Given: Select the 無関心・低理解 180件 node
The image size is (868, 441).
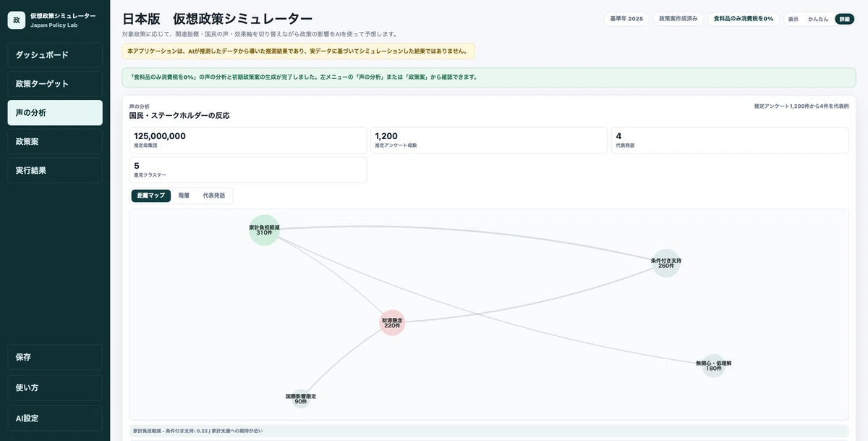Looking at the screenshot, I should pyautogui.click(x=714, y=366).
